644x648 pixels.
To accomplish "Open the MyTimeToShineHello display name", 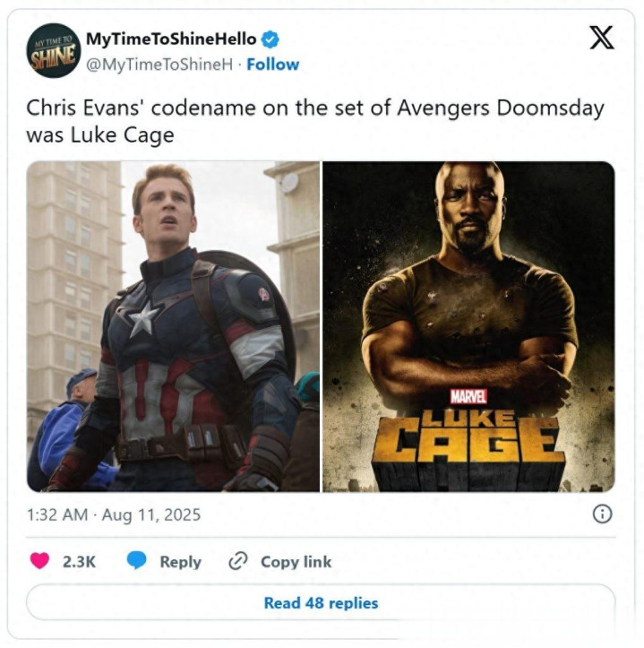I will (x=171, y=39).
